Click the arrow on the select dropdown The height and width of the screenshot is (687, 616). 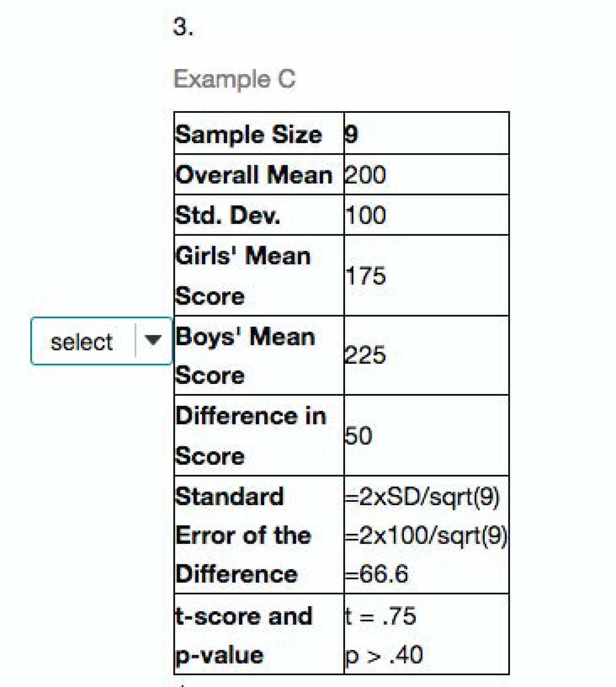pos(153,340)
